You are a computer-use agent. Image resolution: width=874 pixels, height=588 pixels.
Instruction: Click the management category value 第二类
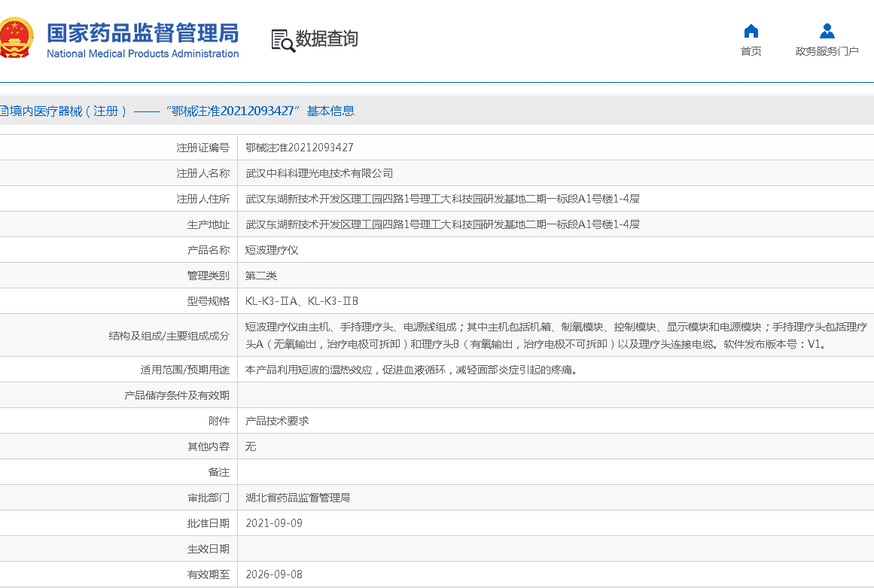tap(261, 276)
